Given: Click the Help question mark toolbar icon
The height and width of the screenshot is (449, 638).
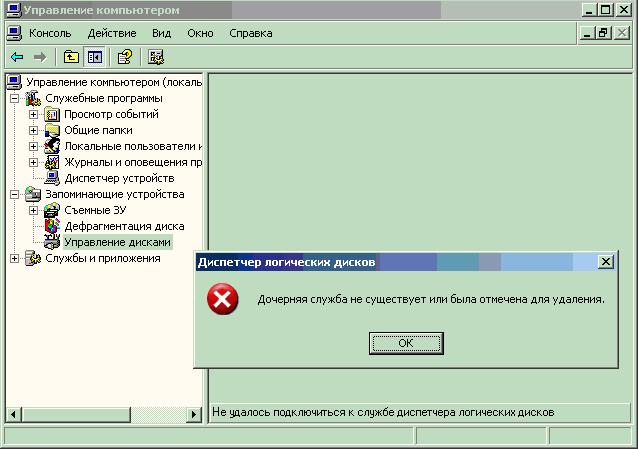Looking at the screenshot, I should pos(125,57).
